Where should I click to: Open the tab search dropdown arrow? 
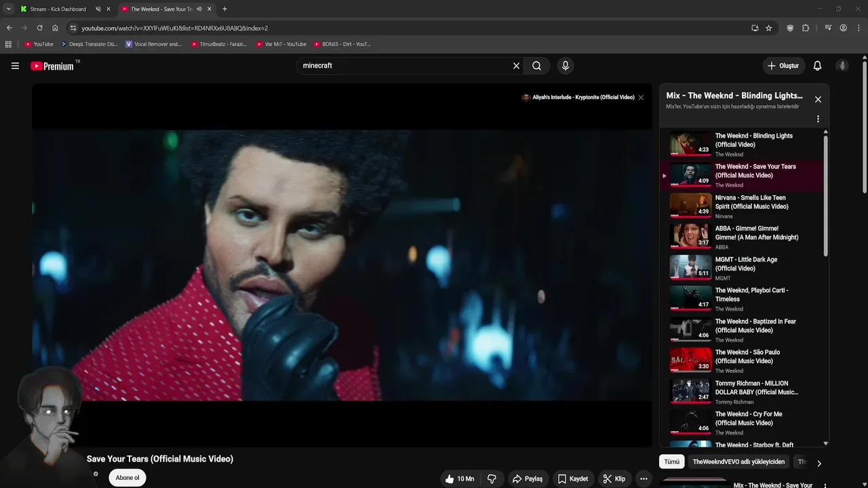[8, 9]
